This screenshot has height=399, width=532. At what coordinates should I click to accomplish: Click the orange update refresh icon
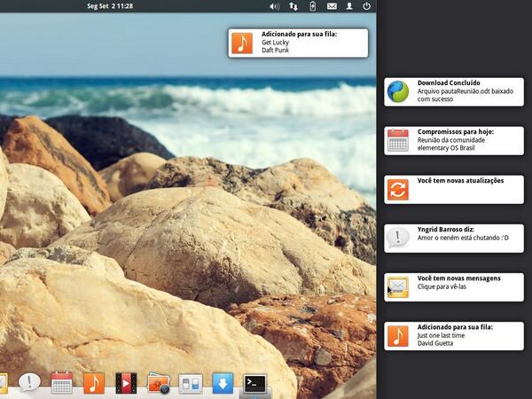click(398, 190)
